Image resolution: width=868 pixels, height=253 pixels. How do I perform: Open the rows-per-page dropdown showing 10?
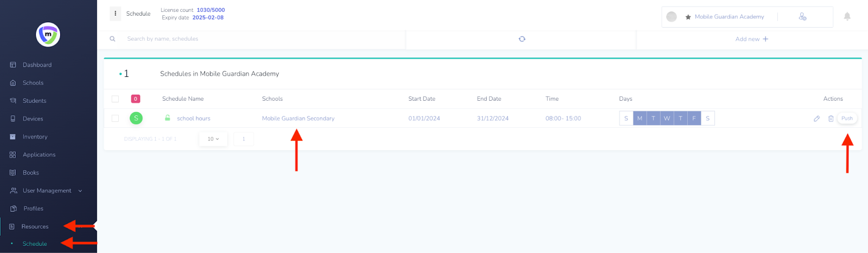pos(213,139)
